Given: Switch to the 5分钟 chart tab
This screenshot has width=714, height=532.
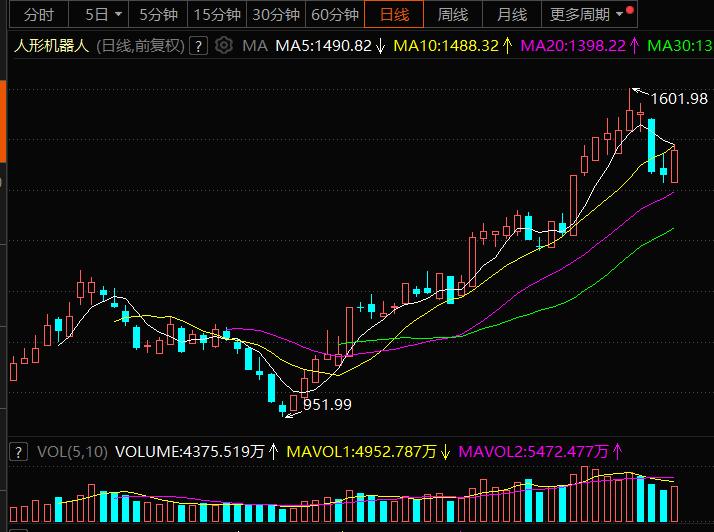Looking at the screenshot, I should coord(158,15).
